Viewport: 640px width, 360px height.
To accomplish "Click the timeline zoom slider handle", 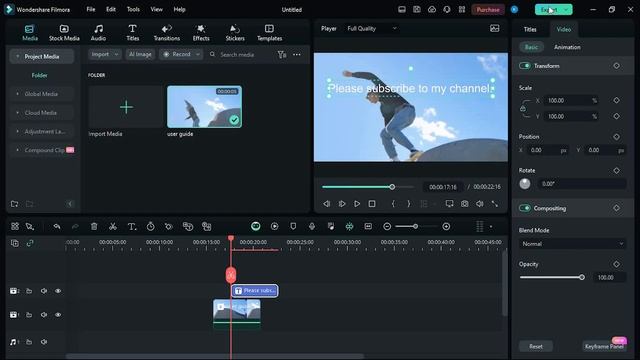I will click(415, 226).
